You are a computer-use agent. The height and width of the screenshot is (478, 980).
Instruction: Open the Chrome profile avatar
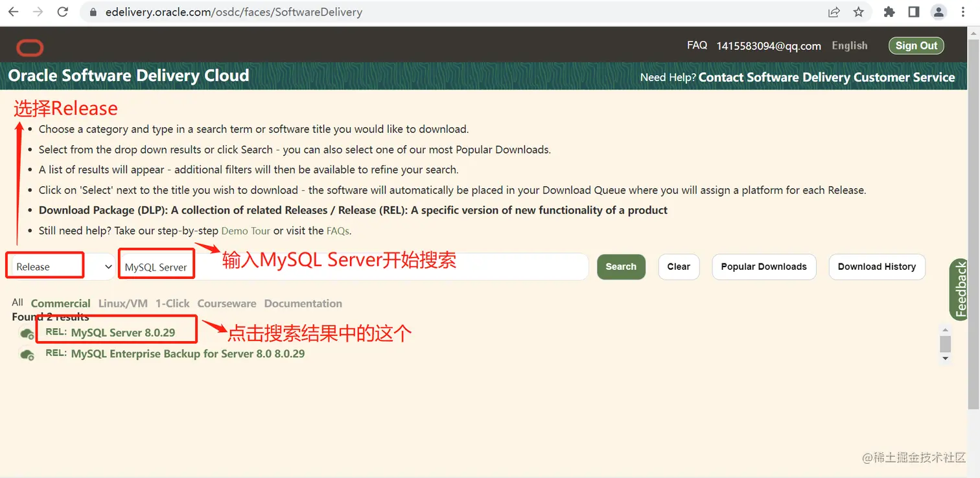939,12
